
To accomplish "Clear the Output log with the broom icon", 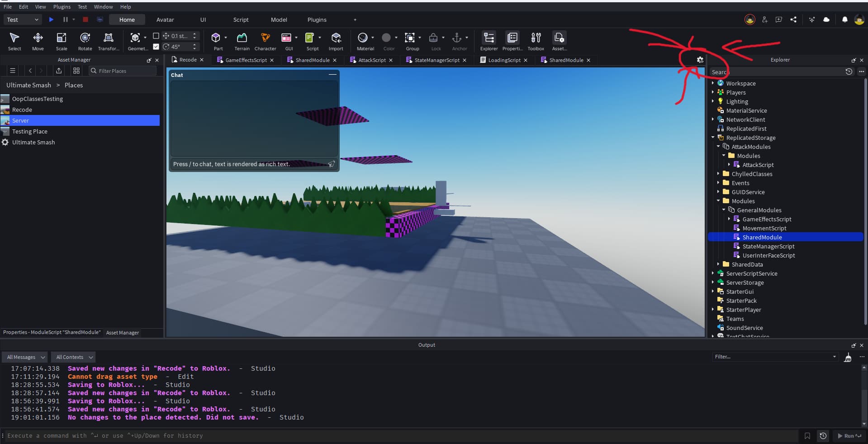I will [848, 358].
